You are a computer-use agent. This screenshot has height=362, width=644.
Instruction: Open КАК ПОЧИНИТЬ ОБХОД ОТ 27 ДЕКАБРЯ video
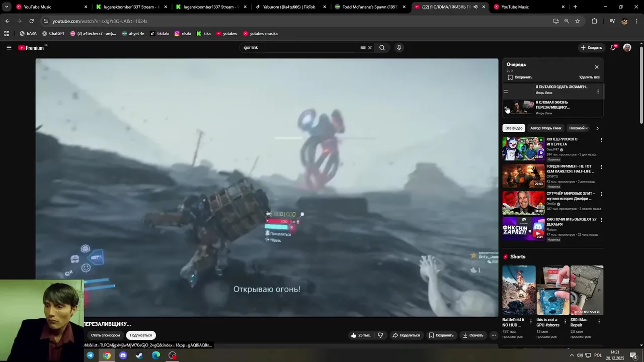click(523, 229)
